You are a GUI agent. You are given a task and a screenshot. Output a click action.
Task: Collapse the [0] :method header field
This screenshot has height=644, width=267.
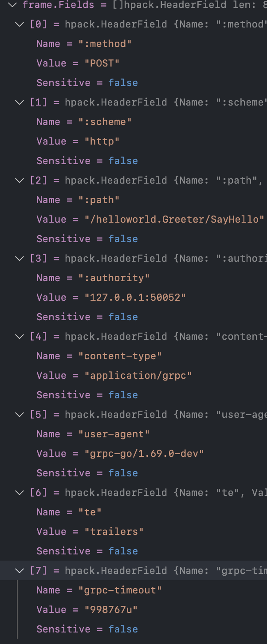point(19,24)
